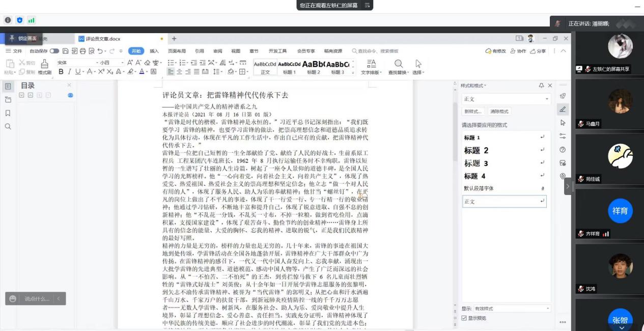The image size is (644, 331).
Task: Expand the 显示 有效样式 dropdown
Action: (512, 309)
